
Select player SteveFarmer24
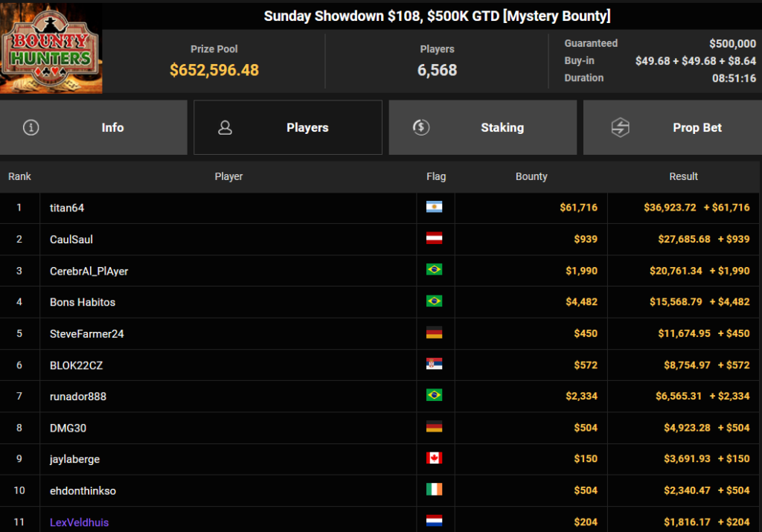tap(86, 334)
